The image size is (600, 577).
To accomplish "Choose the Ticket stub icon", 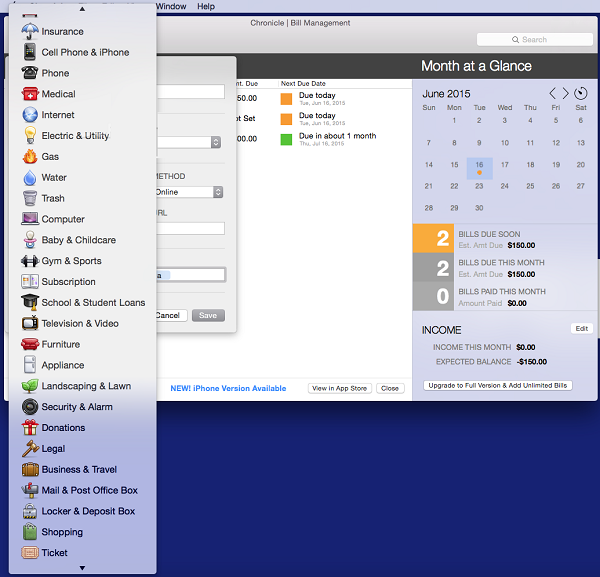I will pyautogui.click(x=30, y=553).
